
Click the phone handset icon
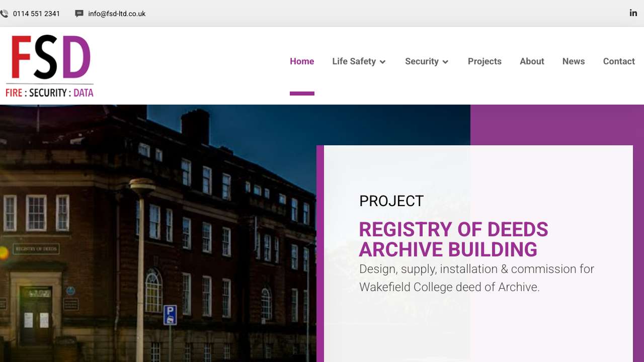[4, 14]
